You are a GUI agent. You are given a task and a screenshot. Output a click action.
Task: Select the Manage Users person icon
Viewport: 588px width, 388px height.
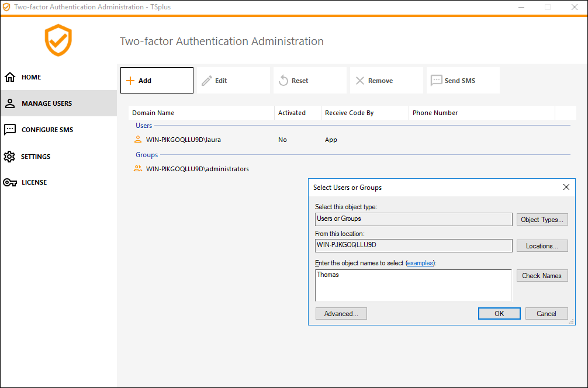10,103
